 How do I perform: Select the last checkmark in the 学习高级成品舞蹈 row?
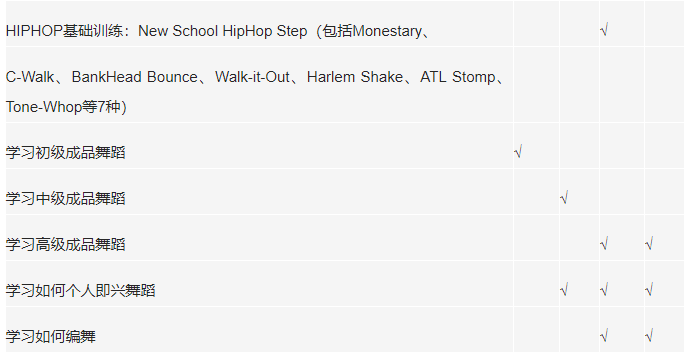[649, 244]
